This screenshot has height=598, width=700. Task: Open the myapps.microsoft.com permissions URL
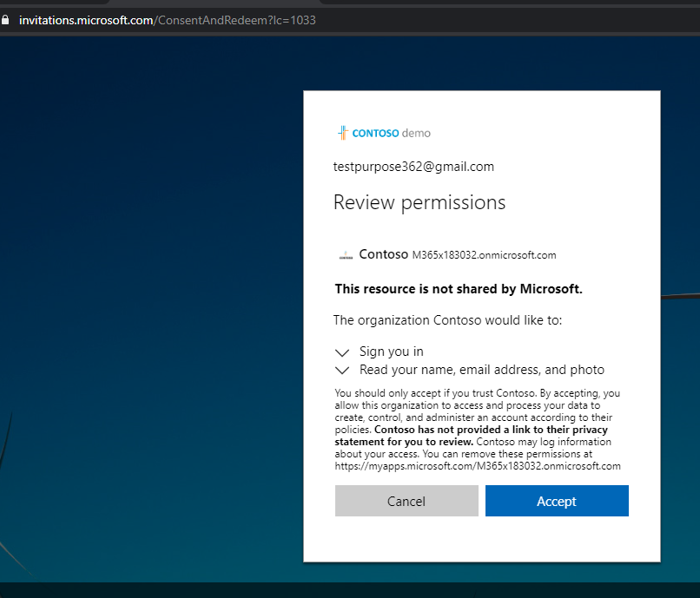click(x=478, y=466)
